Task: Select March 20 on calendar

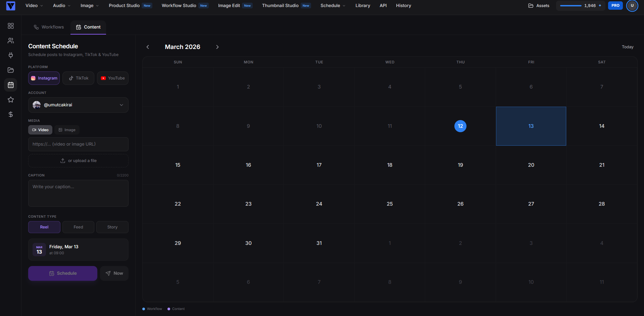Action: (531, 165)
